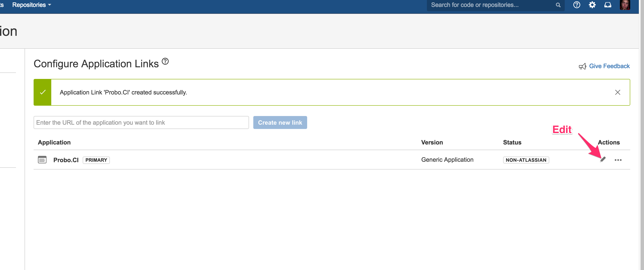Click the pencil edit icon for Probo.CI

pyautogui.click(x=603, y=159)
